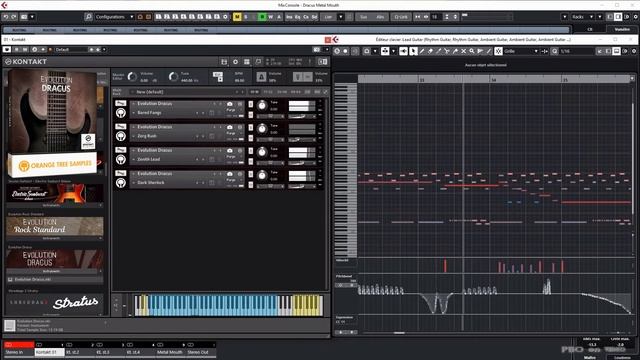Viewport: 640px width, 360px height.
Task: Toggle the S solo-all button in MixConsole
Action: point(245,17)
